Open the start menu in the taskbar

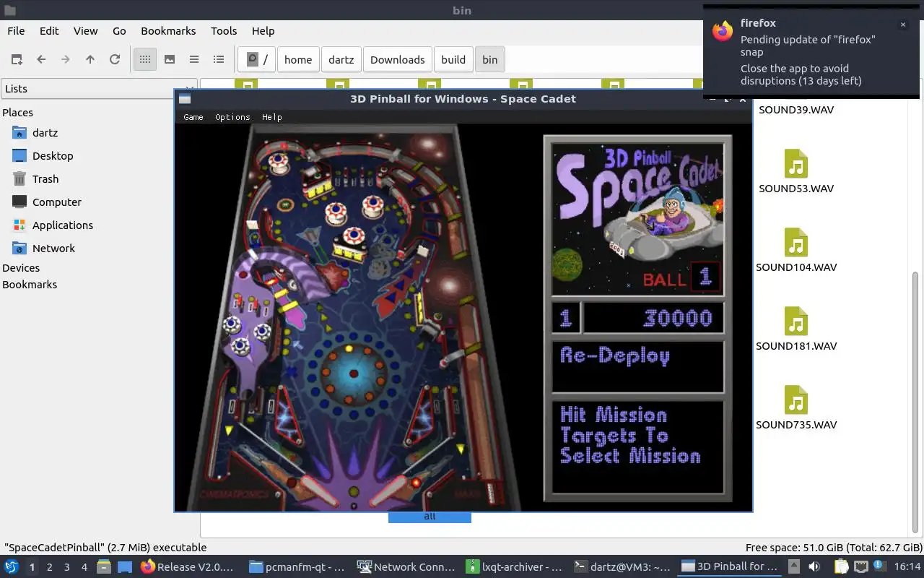point(11,567)
